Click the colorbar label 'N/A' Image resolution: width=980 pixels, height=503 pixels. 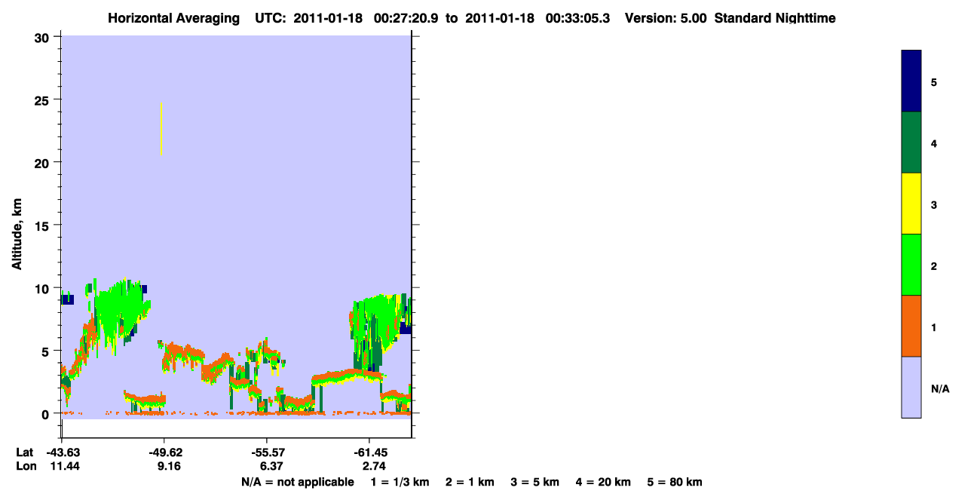940,388
